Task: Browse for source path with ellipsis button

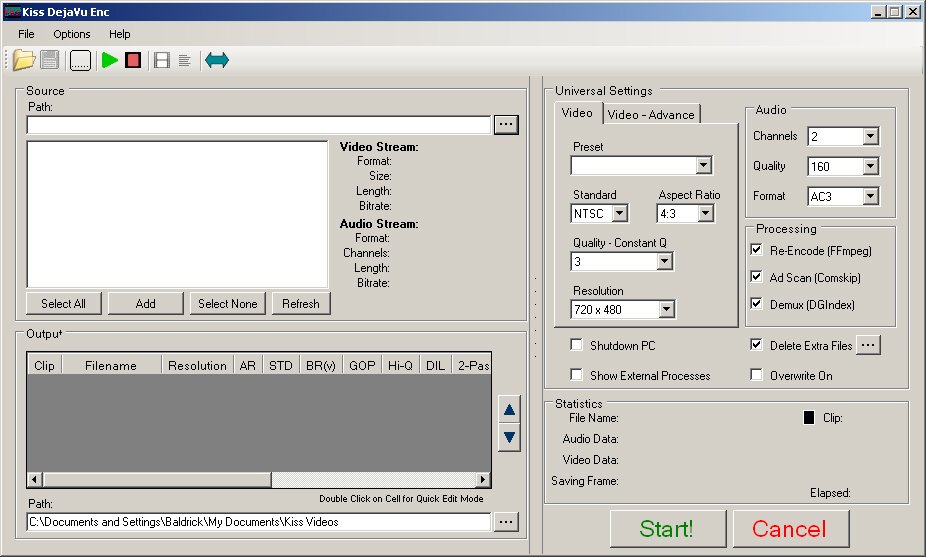Action: pos(506,125)
